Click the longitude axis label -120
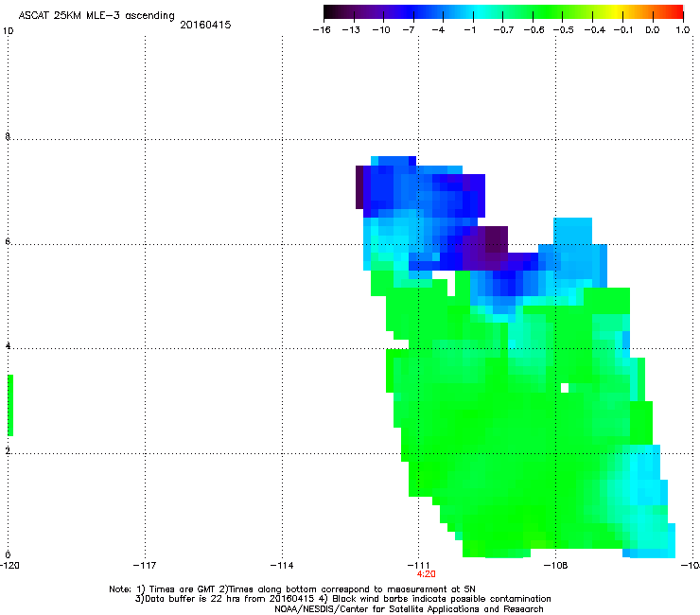 9,566
